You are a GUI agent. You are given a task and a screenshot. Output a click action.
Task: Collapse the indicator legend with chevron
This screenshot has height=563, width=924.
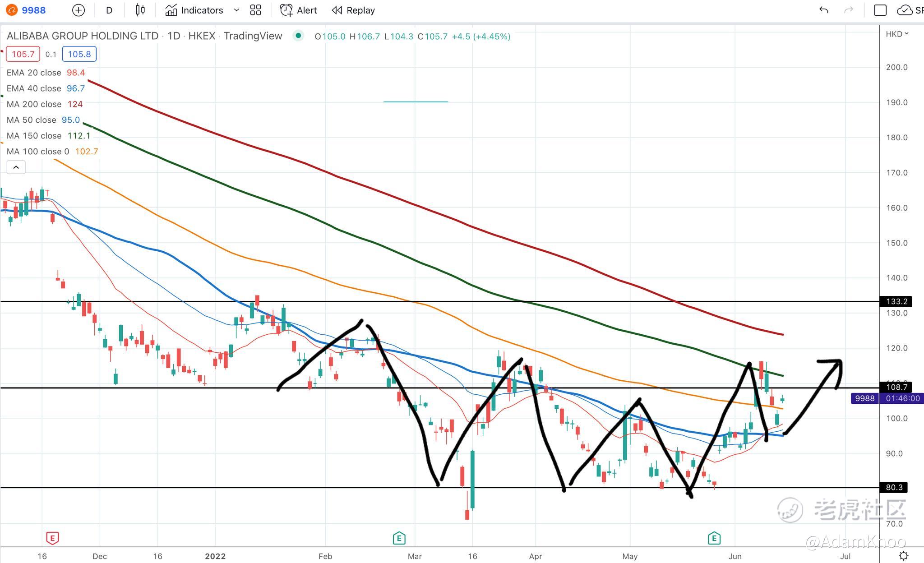pyautogui.click(x=16, y=167)
